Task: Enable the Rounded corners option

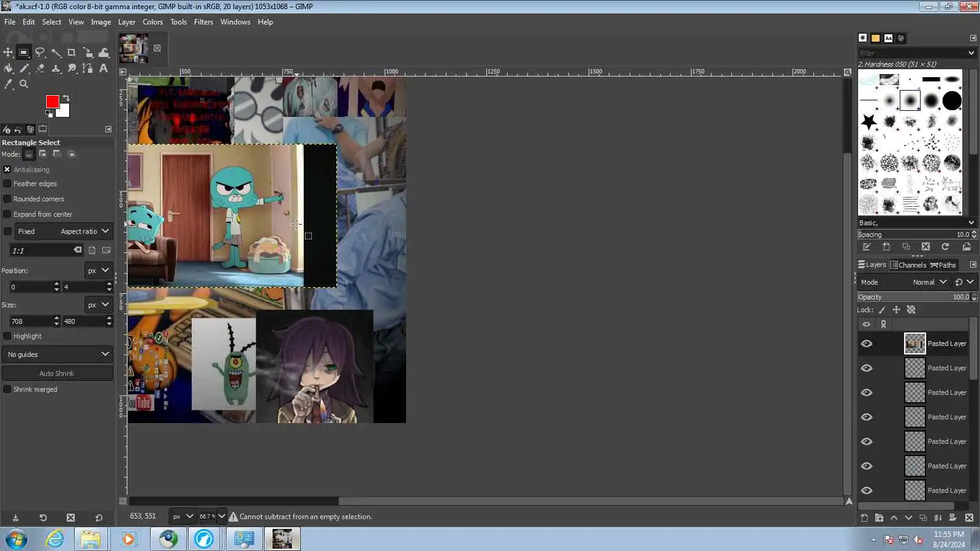Action: pos(7,199)
